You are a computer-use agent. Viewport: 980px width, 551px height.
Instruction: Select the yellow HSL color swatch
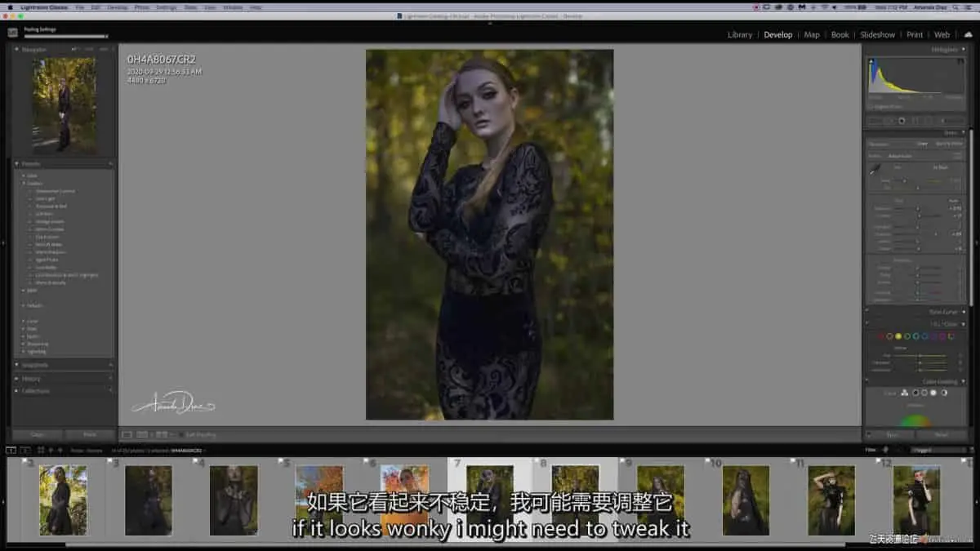(898, 335)
